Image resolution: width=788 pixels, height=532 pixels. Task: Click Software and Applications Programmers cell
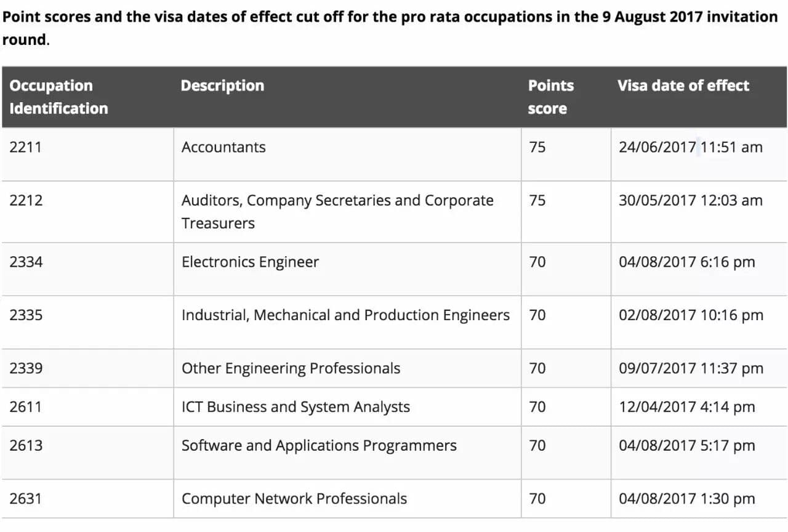[347, 453]
